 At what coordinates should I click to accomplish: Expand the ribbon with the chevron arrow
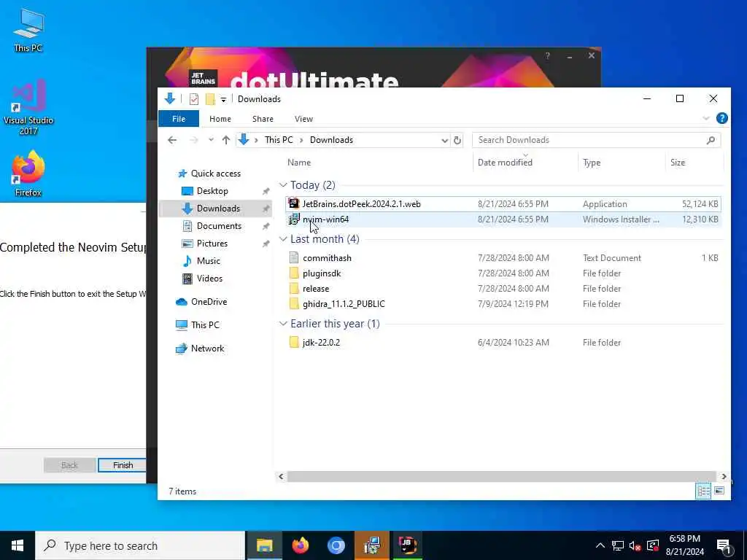pos(706,118)
